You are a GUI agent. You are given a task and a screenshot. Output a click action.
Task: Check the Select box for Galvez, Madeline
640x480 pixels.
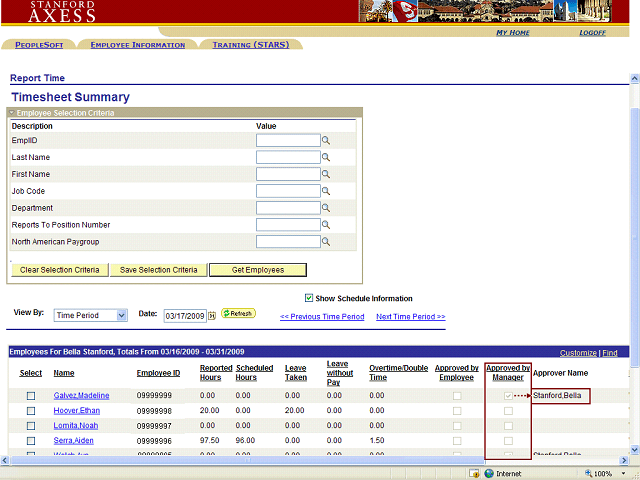tap(31, 396)
